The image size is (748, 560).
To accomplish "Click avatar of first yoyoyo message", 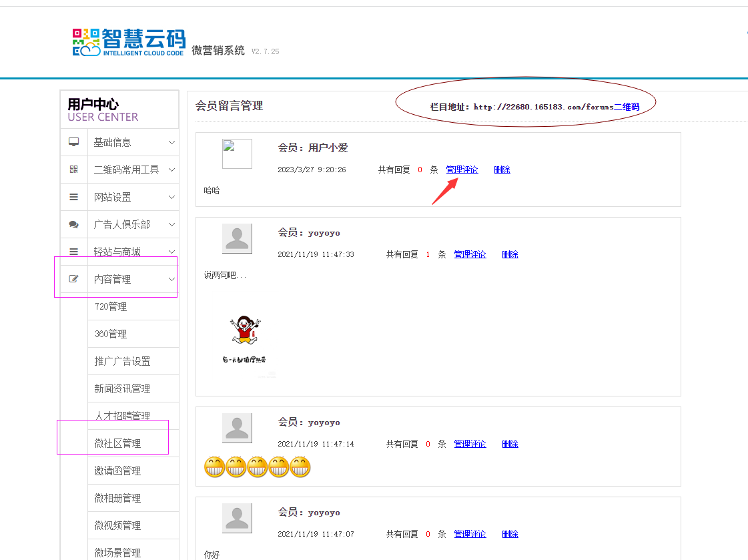I will click(237, 238).
